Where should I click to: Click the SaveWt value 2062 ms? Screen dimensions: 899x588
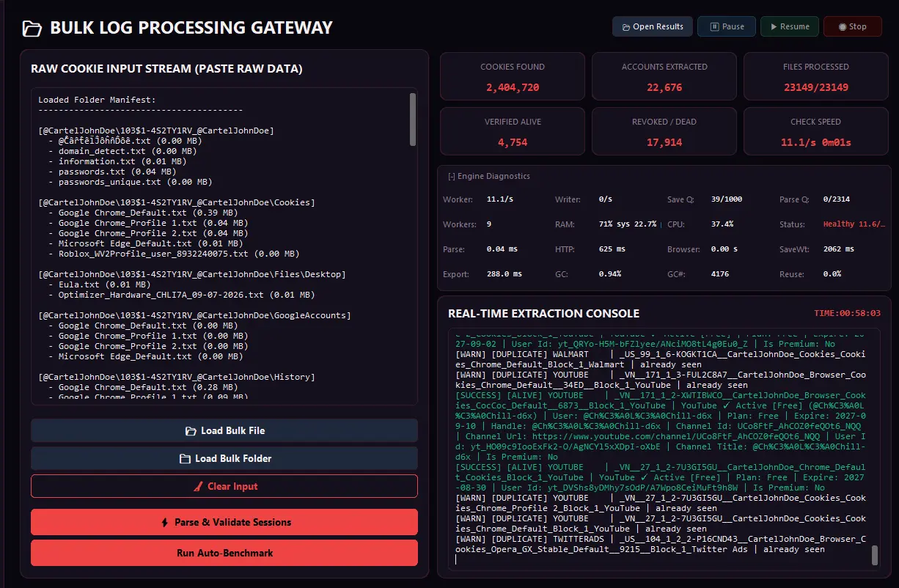point(838,249)
